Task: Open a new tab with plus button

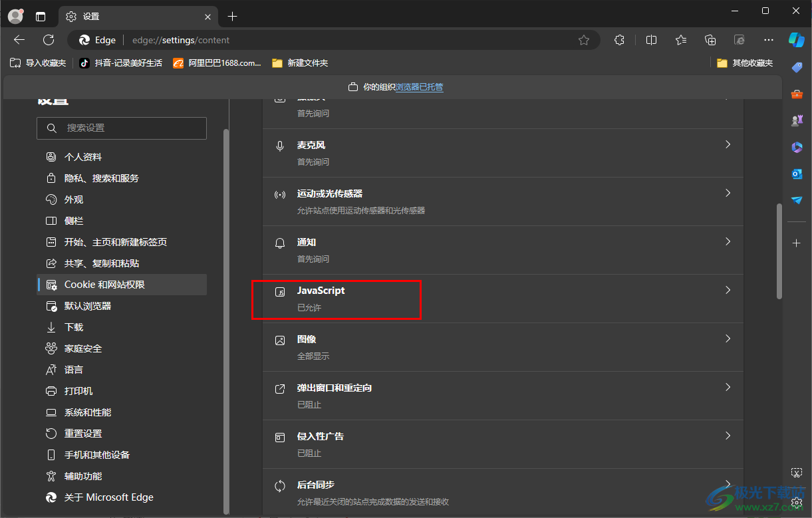Action: (x=232, y=17)
